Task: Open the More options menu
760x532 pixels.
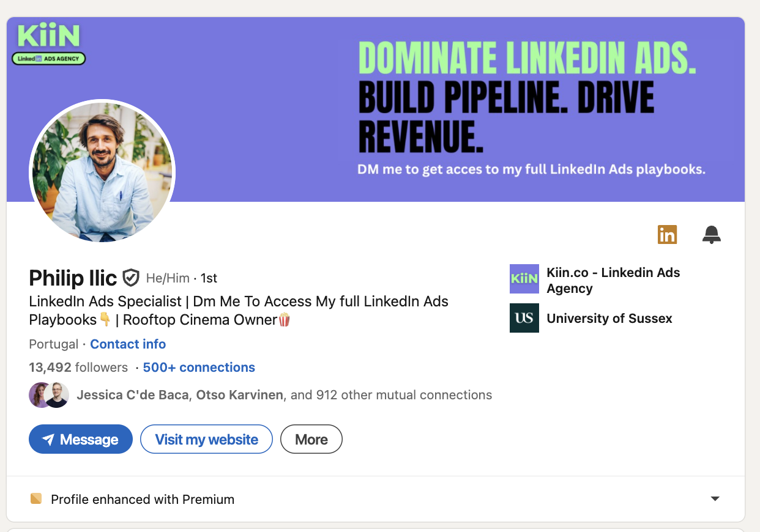Action: point(311,439)
